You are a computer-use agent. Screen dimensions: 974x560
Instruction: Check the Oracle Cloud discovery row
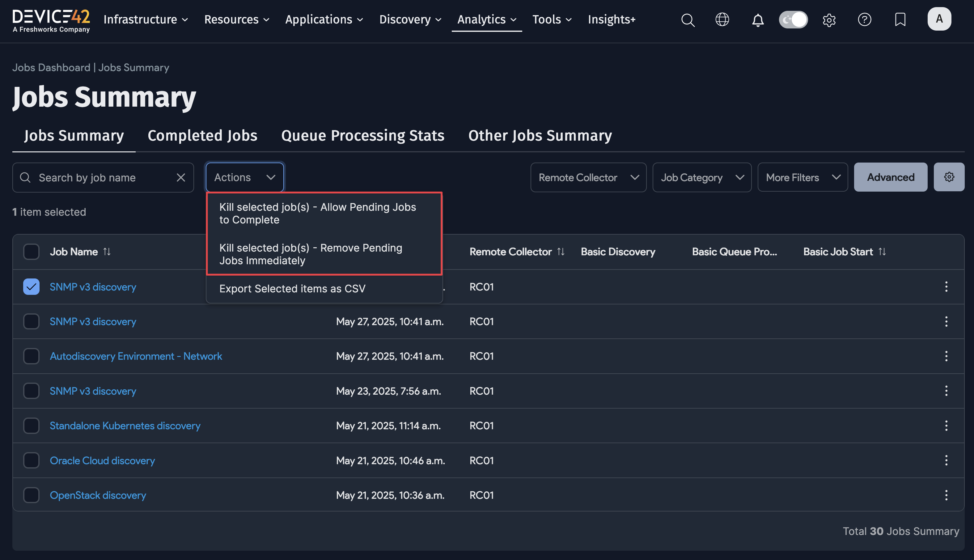(31, 460)
